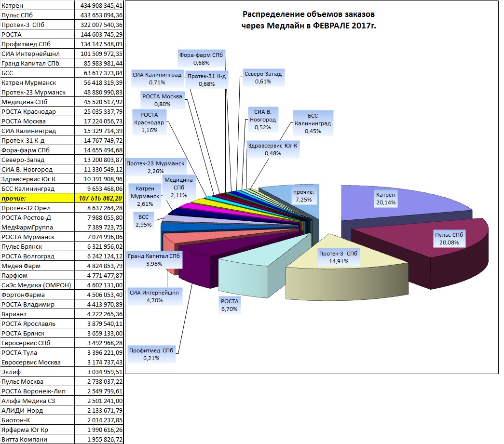Click the СИА В. Новгород 0,52% chart label
The image size is (504, 444).
coord(263,120)
